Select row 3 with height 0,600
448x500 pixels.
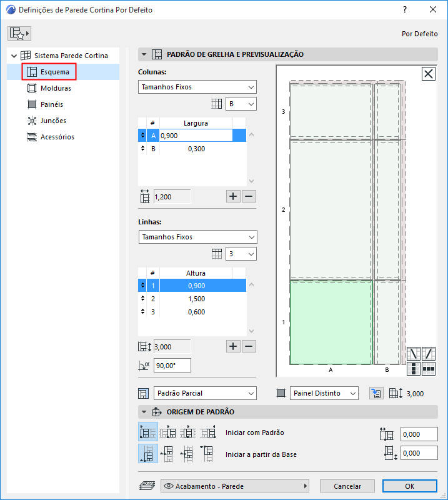pyautogui.click(x=192, y=312)
